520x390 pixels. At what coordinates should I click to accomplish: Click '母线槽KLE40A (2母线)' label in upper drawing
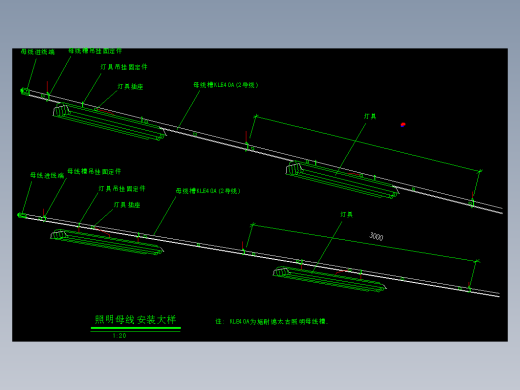(226, 85)
